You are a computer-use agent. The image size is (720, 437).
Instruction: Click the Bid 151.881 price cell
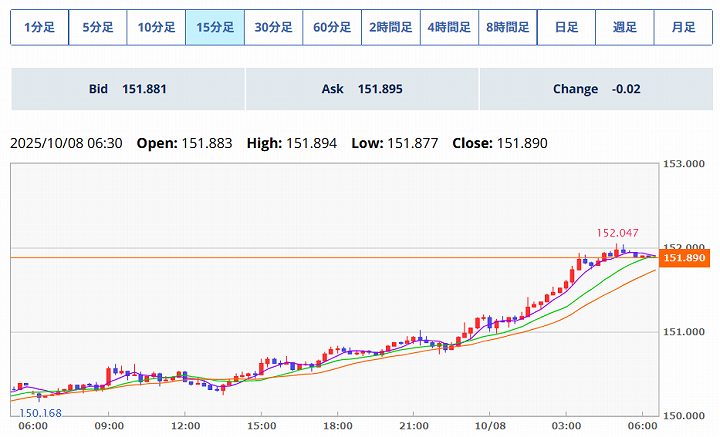point(127,89)
